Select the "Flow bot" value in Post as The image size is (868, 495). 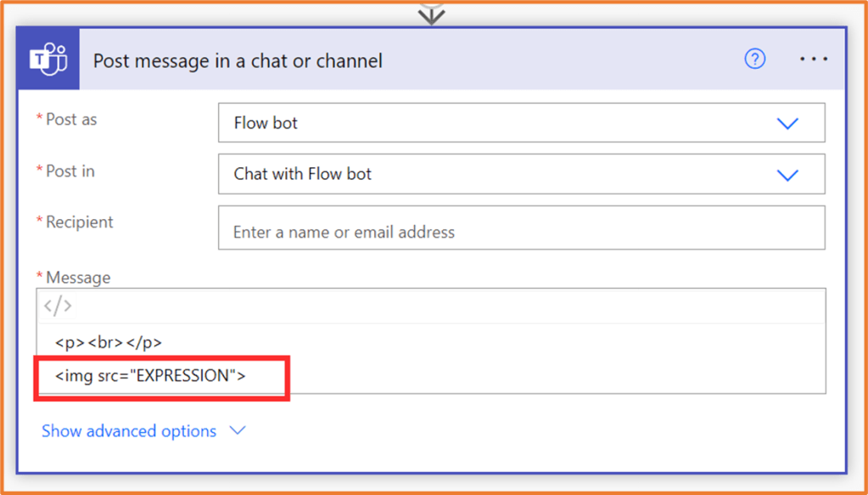pos(266,123)
